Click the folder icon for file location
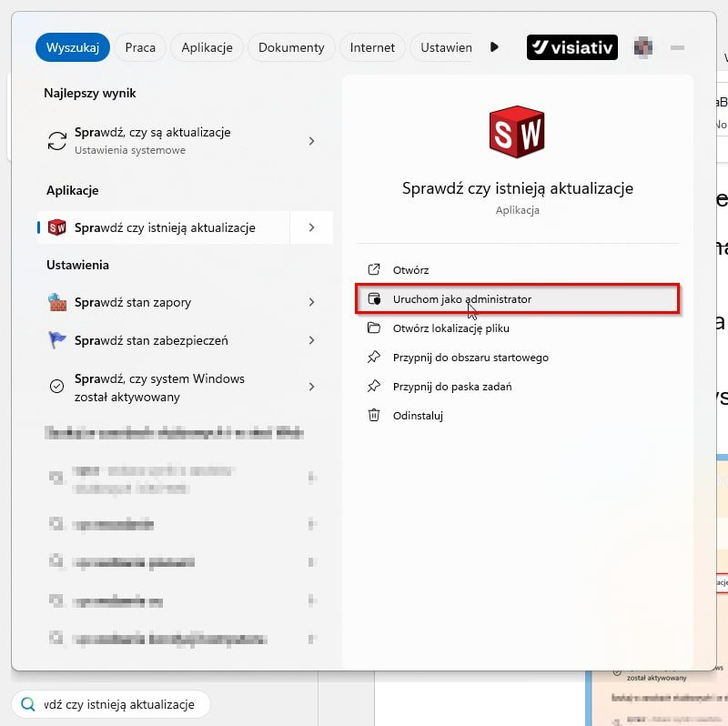The image size is (728, 726). (374, 328)
